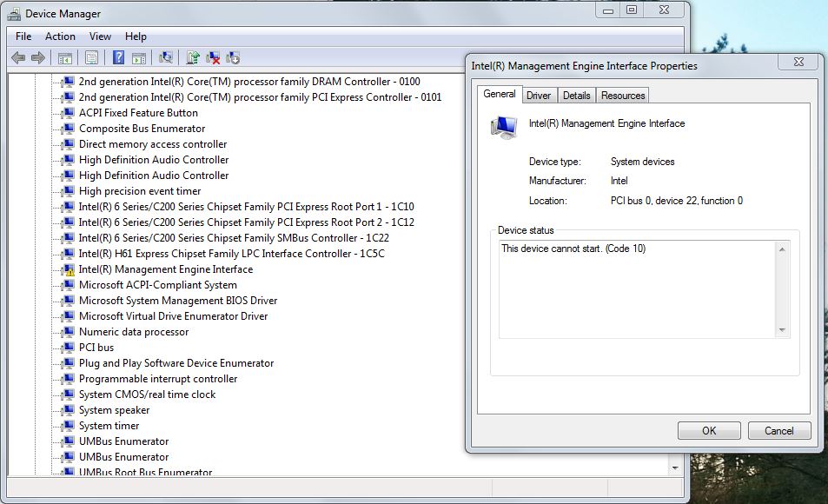
Task: Click Cancel in the Properties dialog
Action: click(x=778, y=430)
